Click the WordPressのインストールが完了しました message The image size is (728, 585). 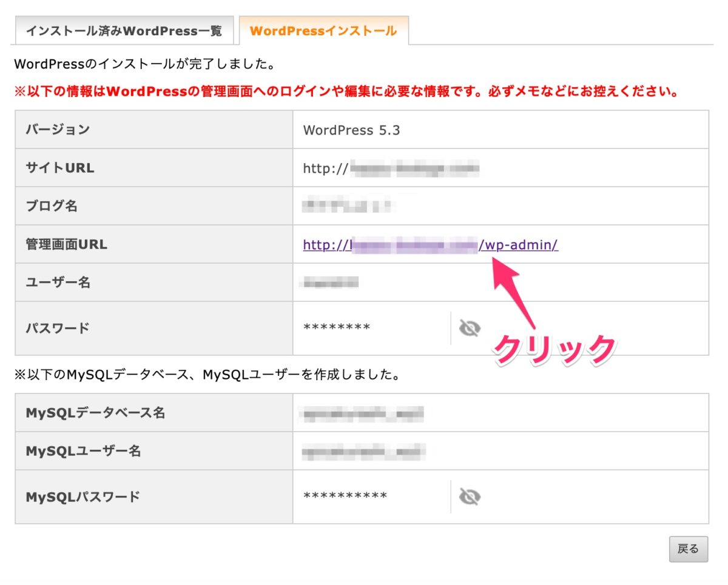[x=145, y=64]
